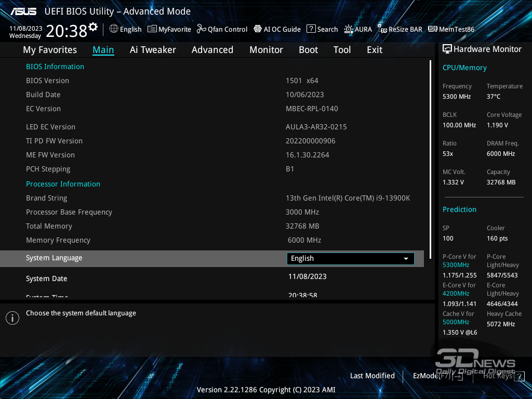Switch to EzMode
The height and width of the screenshot is (399, 532).
point(437,376)
